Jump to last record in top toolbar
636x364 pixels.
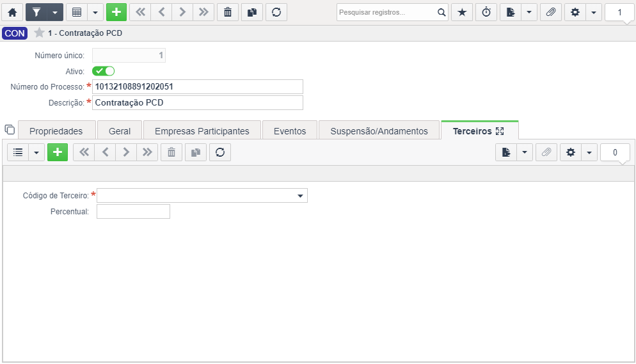pyautogui.click(x=203, y=12)
